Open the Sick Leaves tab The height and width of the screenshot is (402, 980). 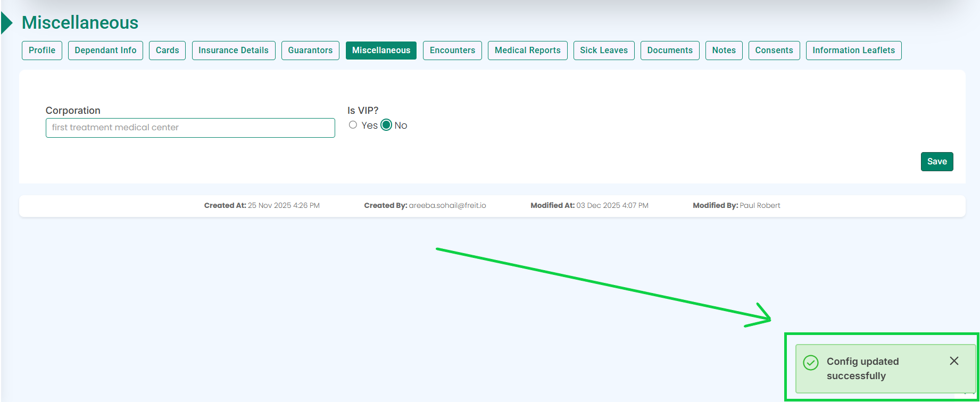tap(604, 51)
